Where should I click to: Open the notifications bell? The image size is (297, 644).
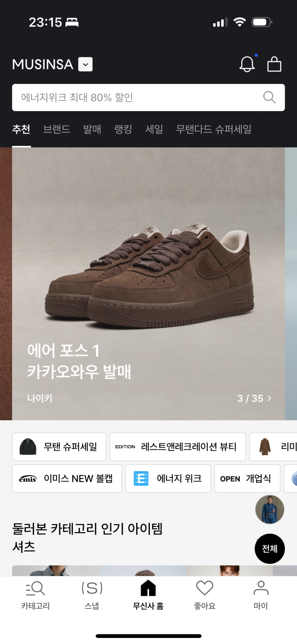(247, 64)
